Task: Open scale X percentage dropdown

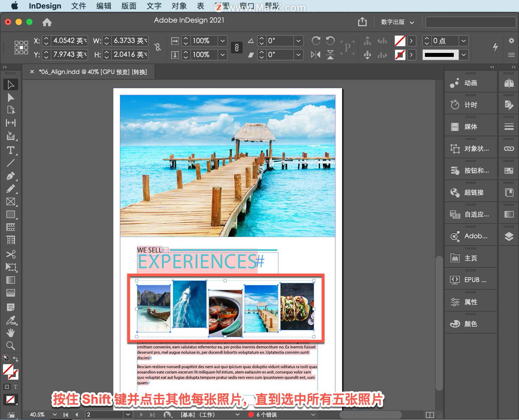Action: click(222, 41)
